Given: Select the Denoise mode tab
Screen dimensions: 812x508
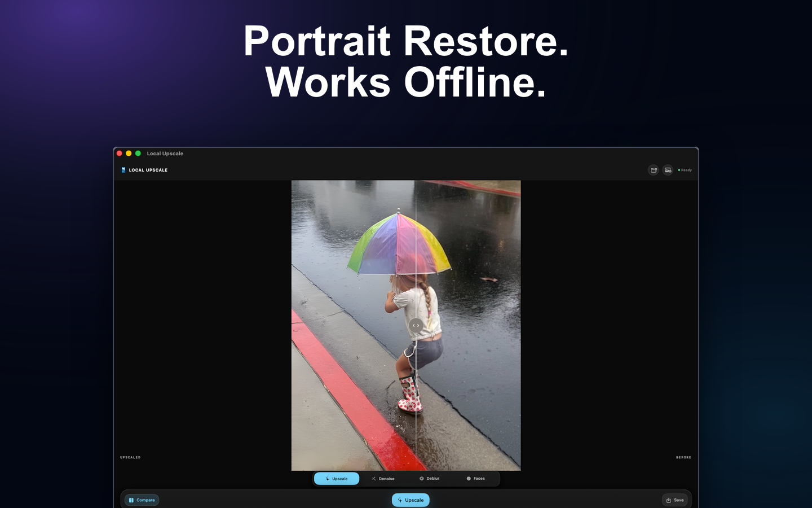Looking at the screenshot, I should [383, 479].
